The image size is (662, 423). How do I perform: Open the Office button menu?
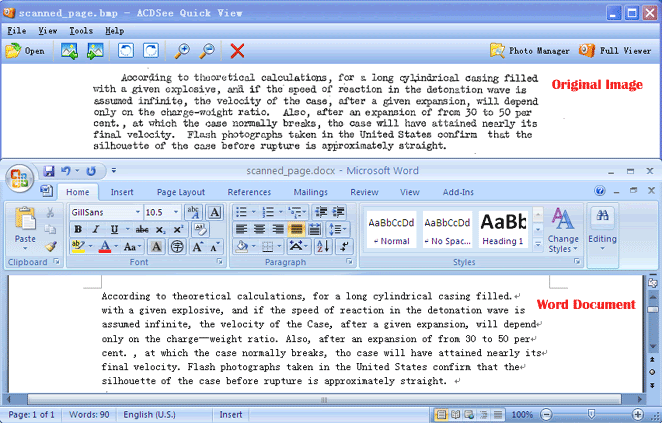pyautogui.click(x=19, y=178)
